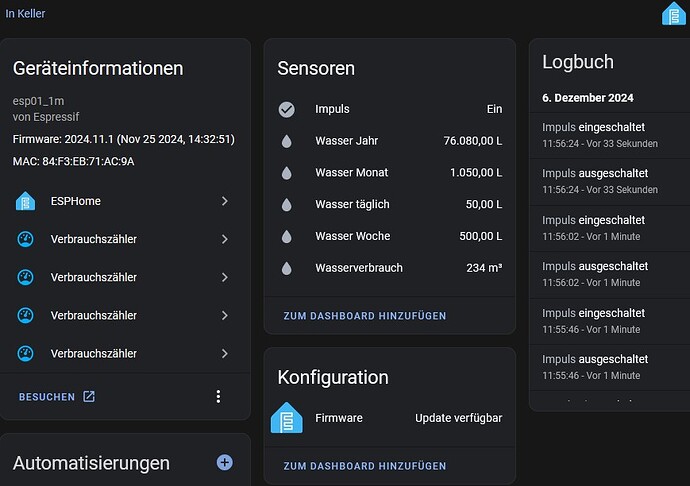Click the value 234 m³
The image size is (690, 486).
coord(484,268)
